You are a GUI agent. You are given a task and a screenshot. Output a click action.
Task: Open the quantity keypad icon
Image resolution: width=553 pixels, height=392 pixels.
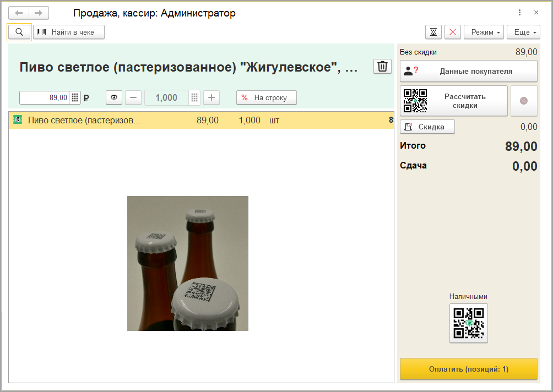pos(194,97)
